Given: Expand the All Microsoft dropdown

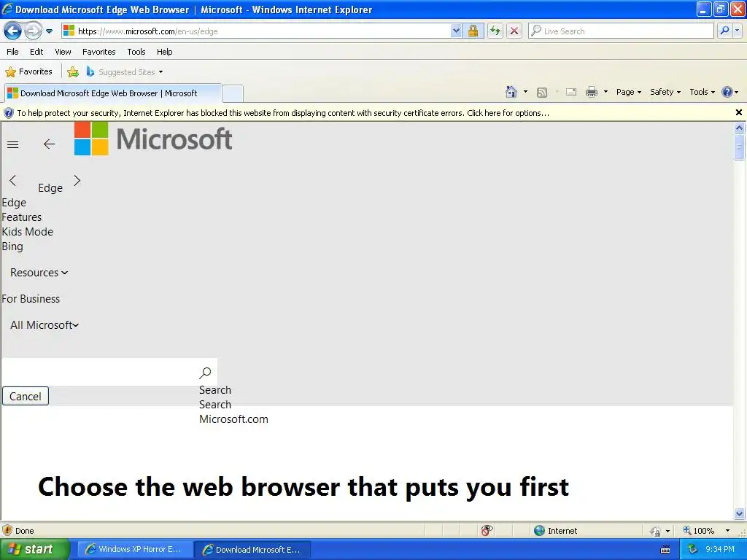Looking at the screenshot, I should [x=44, y=324].
